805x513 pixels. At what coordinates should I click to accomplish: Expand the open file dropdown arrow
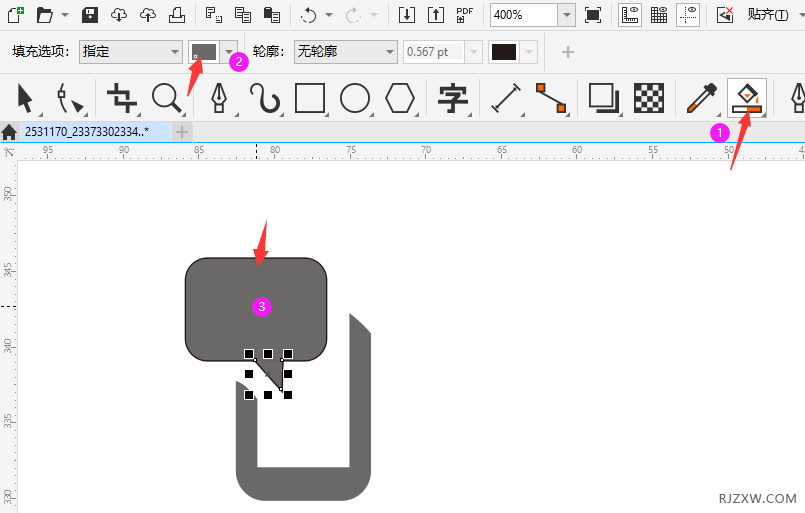[65, 15]
